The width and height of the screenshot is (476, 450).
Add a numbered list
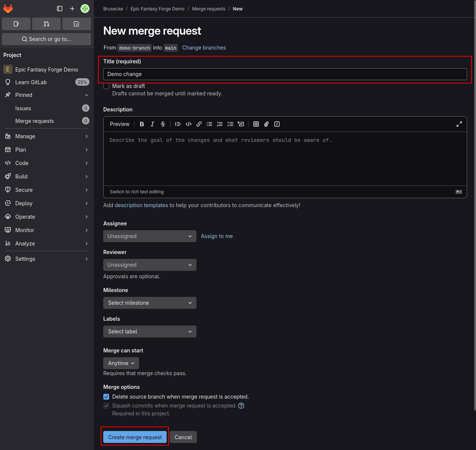click(x=220, y=124)
